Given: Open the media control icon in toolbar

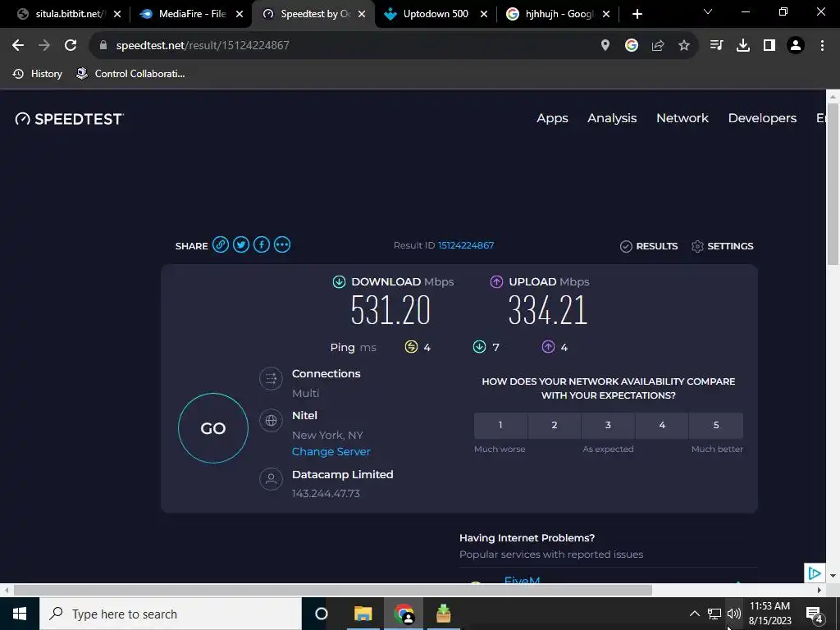Looking at the screenshot, I should [x=716, y=46].
